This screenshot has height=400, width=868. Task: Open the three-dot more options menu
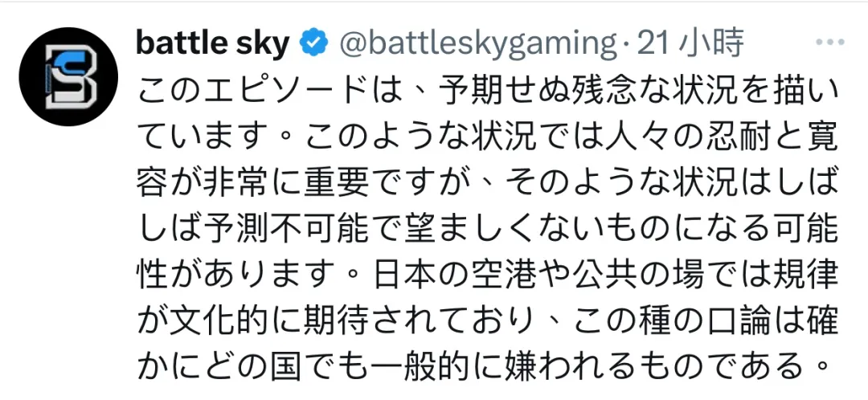tap(829, 42)
